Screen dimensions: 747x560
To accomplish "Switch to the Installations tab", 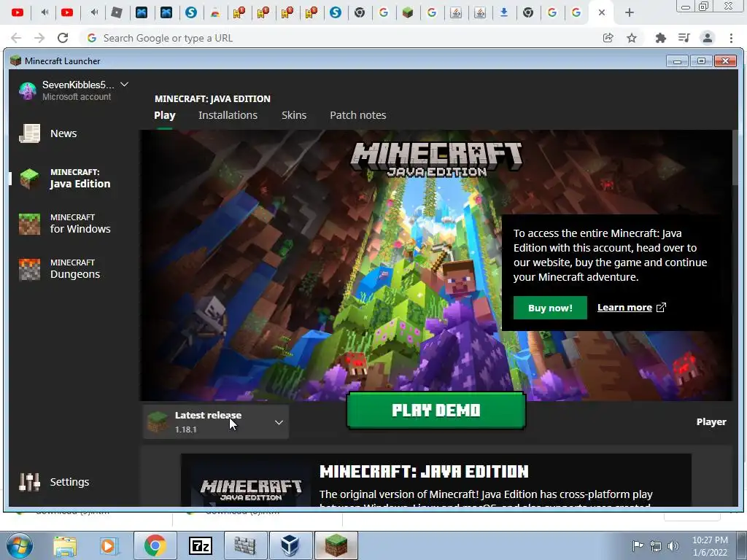I will 228,115.
